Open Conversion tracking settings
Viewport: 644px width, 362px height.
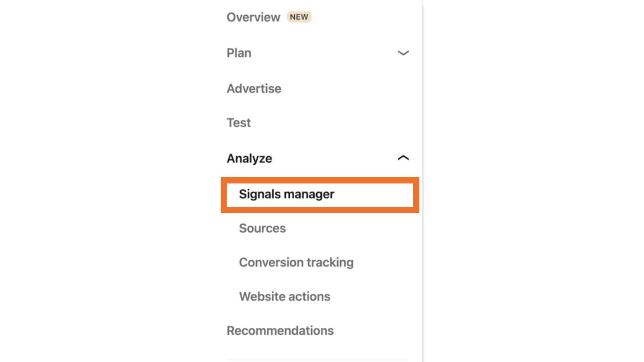[296, 262]
